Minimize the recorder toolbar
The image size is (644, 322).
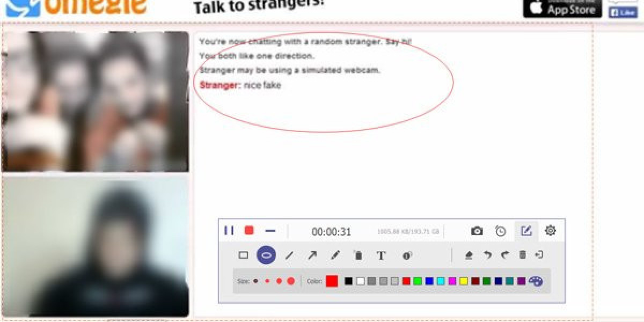(270, 231)
